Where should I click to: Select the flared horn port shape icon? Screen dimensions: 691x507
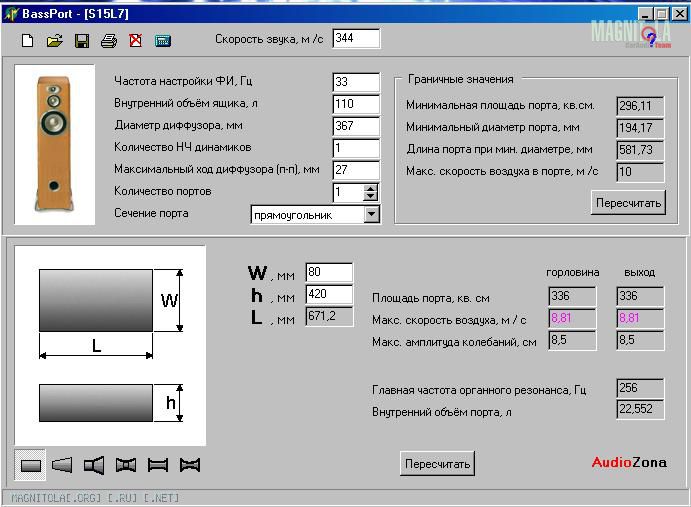pos(94,465)
